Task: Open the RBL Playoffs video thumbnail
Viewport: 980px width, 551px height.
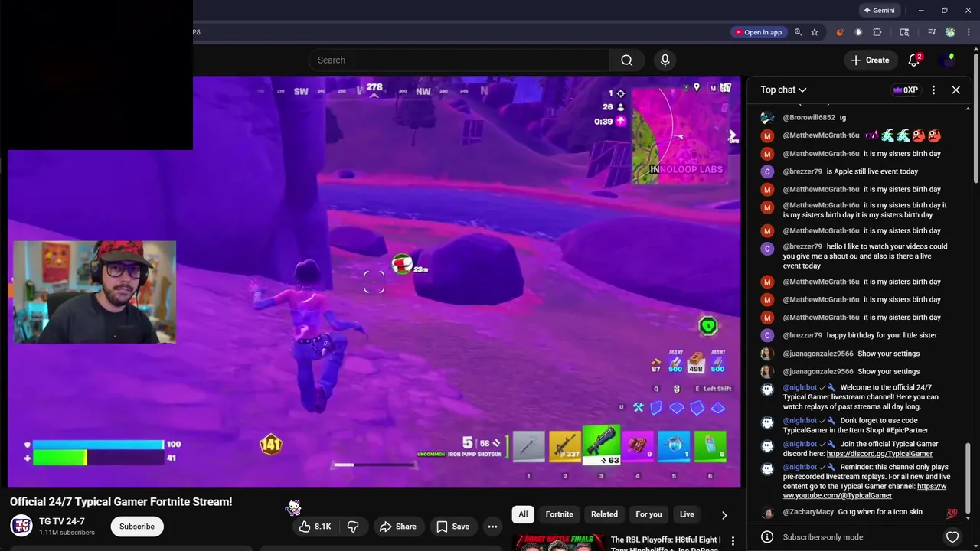Action: pyautogui.click(x=558, y=543)
